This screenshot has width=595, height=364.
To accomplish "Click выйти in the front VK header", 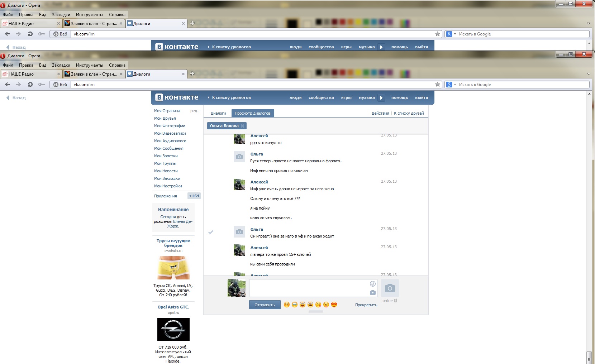I will coord(422,97).
